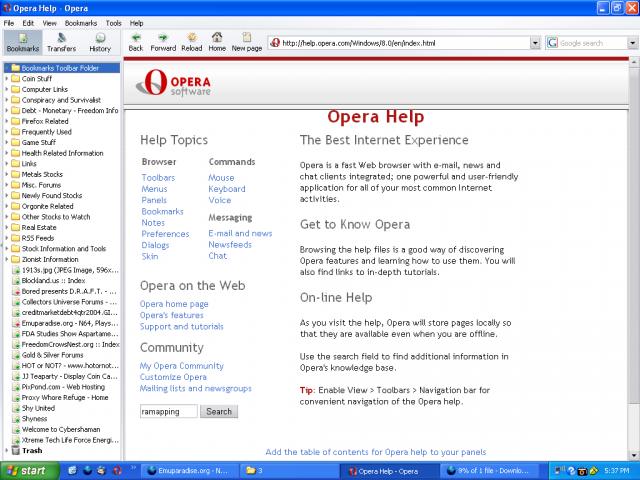This screenshot has height=480, width=640.
Task: Open the Transfers panel
Action: click(x=62, y=43)
